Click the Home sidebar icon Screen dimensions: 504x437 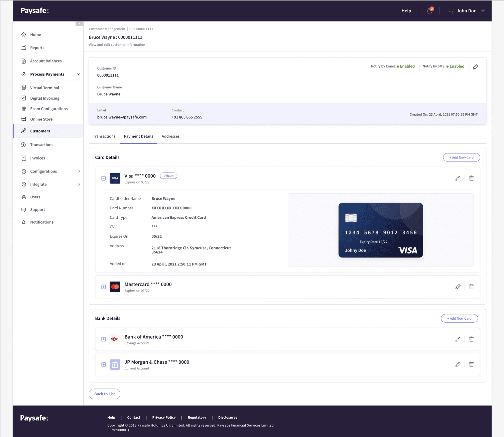(x=24, y=34)
